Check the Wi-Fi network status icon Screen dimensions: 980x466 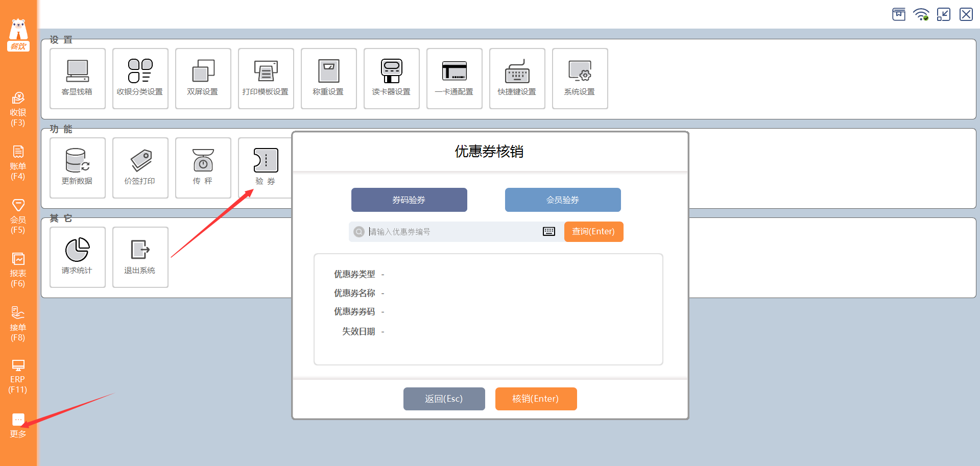921,14
